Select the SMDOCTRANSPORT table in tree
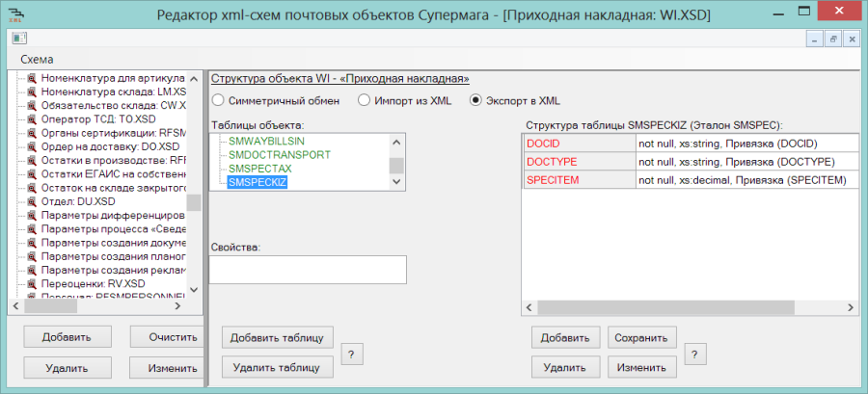The width and height of the screenshot is (868, 394). [x=280, y=154]
